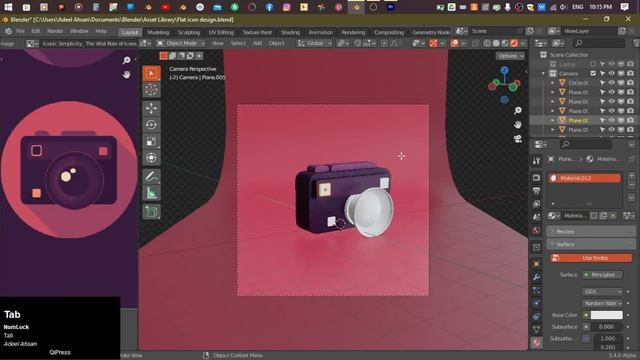This screenshot has width=640, height=360.
Task: Select the Measure ruler tool
Action: (151, 193)
